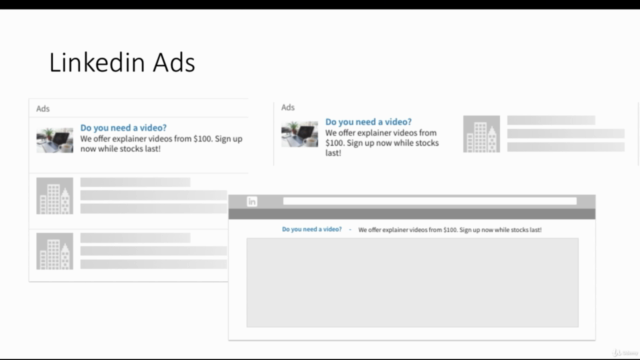The image size is (640, 360).
Task: Click the dark gray navigation bar in the LinkedIn mockup
Action: [412, 214]
